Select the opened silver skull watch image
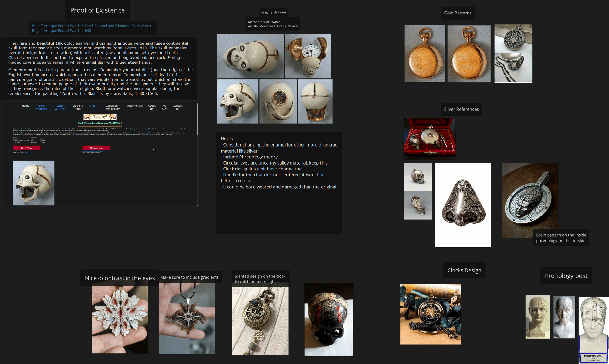 (x=418, y=205)
